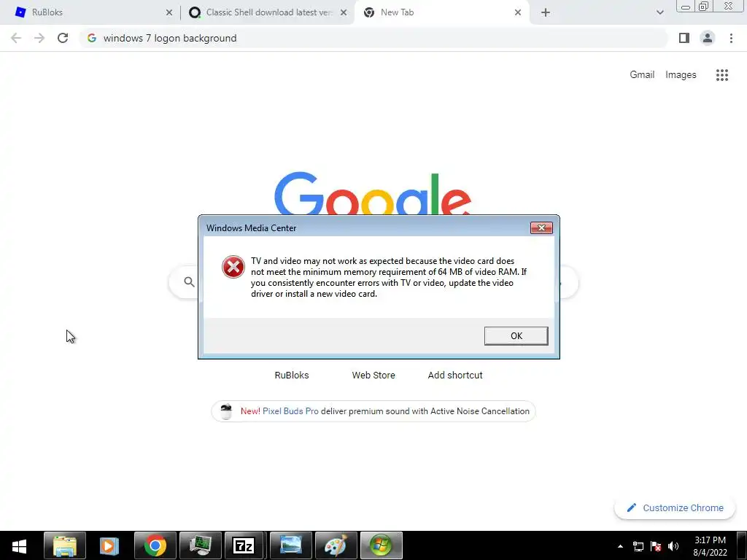This screenshot has height=560, width=747.
Task: Go forward to the next page
Action: (x=39, y=38)
